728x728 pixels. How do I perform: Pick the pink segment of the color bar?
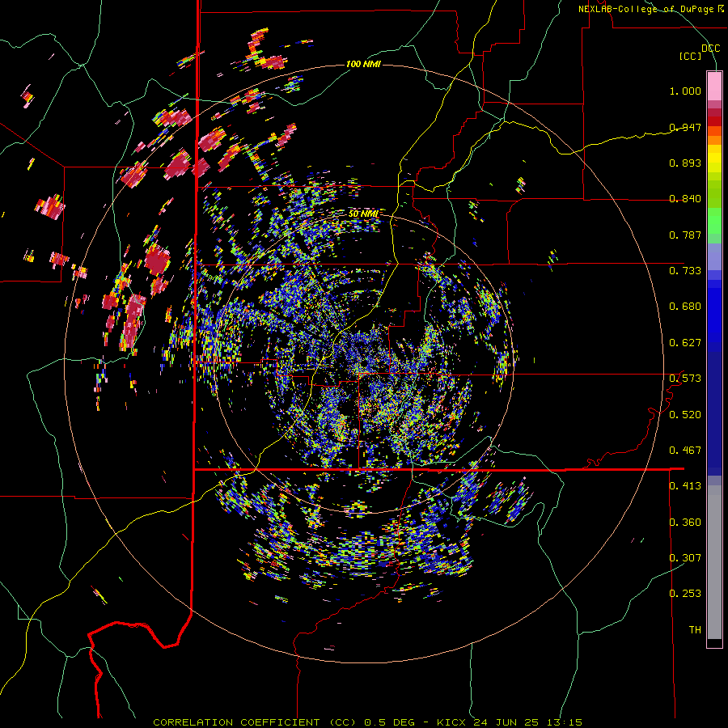714,86
